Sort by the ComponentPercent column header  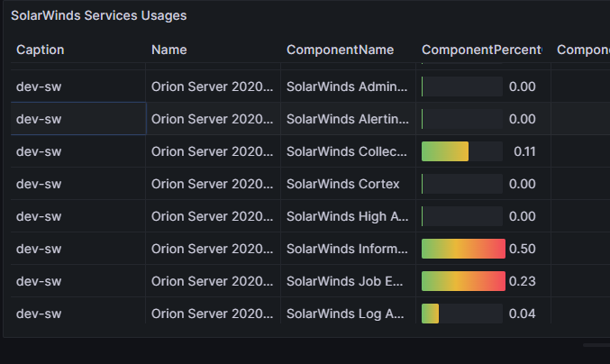[482, 50]
